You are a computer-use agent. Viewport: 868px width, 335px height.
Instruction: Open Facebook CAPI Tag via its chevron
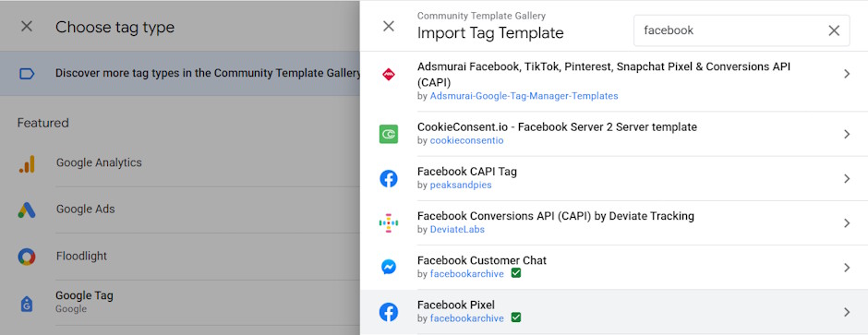click(847, 178)
